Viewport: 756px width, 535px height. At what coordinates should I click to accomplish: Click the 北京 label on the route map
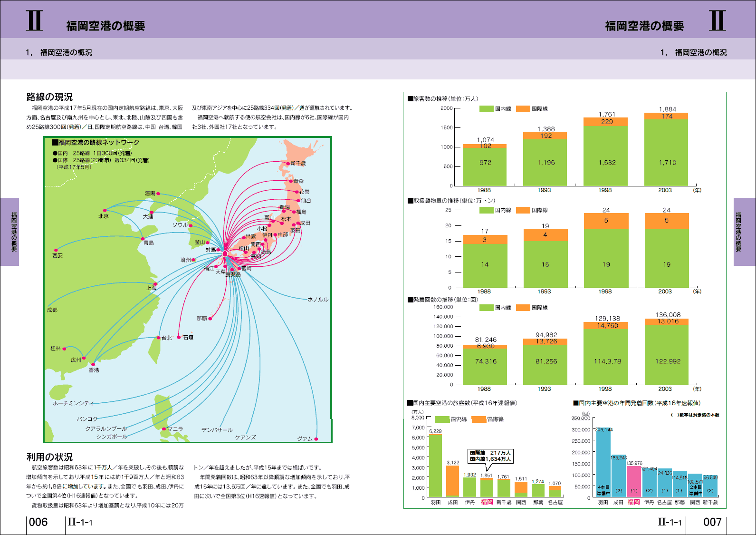104,216
